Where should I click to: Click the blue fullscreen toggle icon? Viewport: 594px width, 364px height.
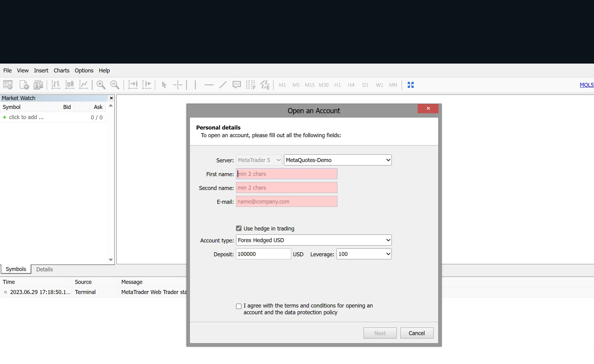pyautogui.click(x=411, y=85)
